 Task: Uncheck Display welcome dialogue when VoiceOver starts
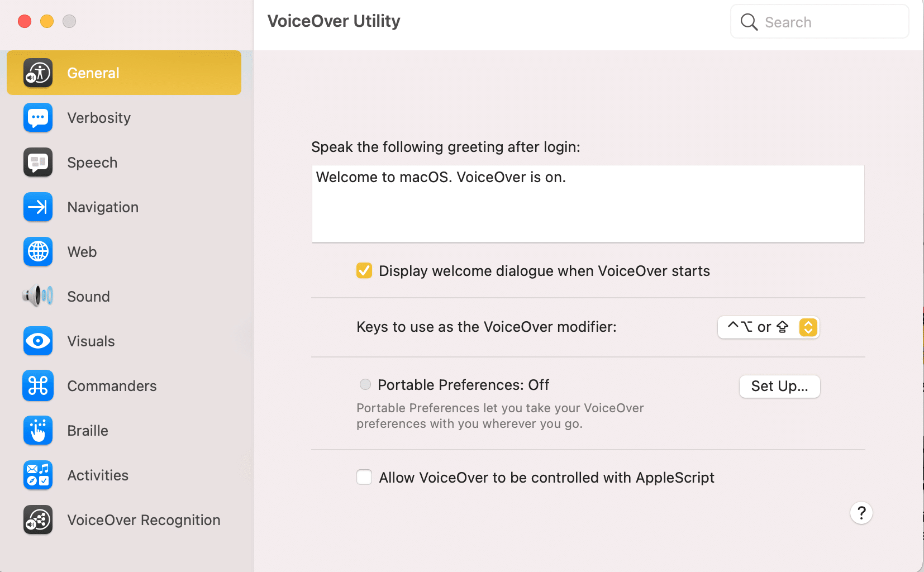click(364, 270)
